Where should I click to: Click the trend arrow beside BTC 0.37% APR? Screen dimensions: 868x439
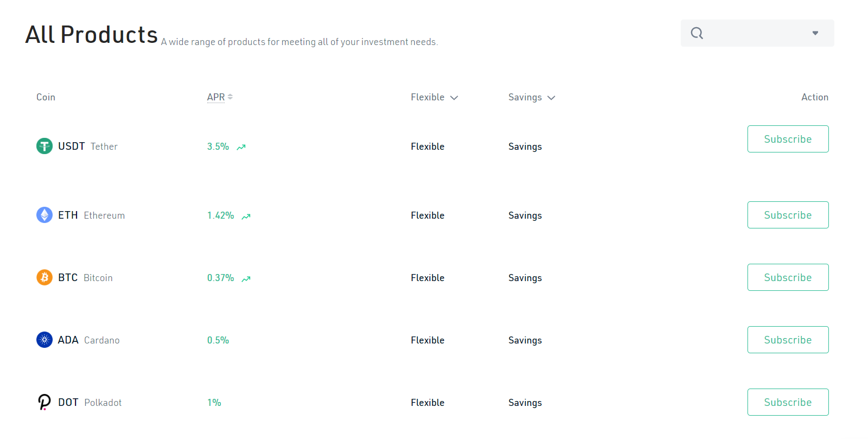pyautogui.click(x=246, y=278)
